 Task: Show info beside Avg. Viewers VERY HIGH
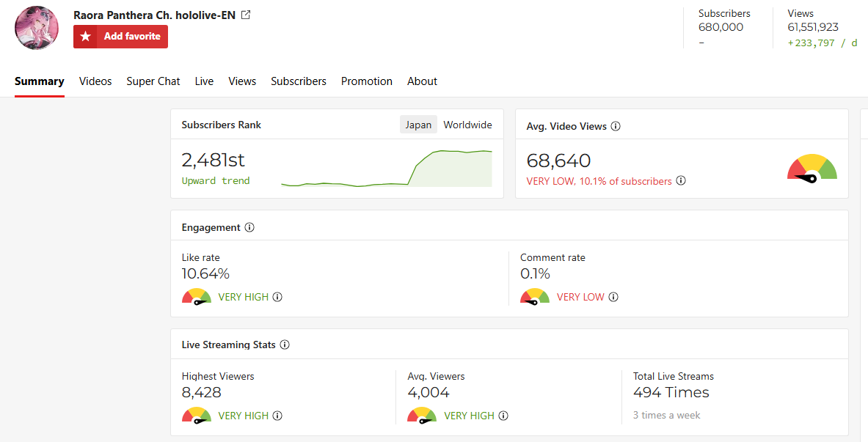[503, 416]
